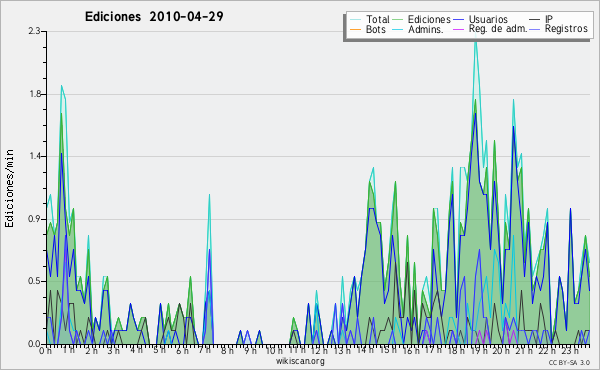
Task: Click the 0.0 y-axis value
Action: point(34,344)
